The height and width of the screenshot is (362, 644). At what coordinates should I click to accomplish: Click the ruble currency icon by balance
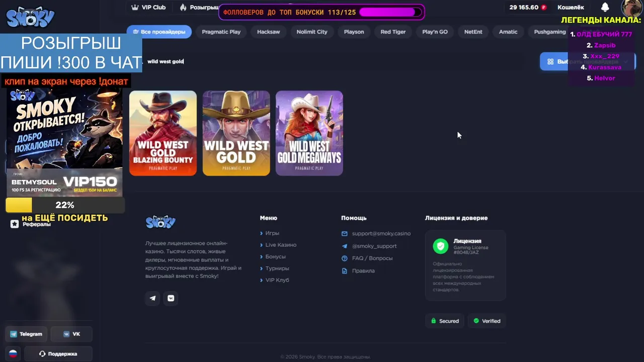544,8
